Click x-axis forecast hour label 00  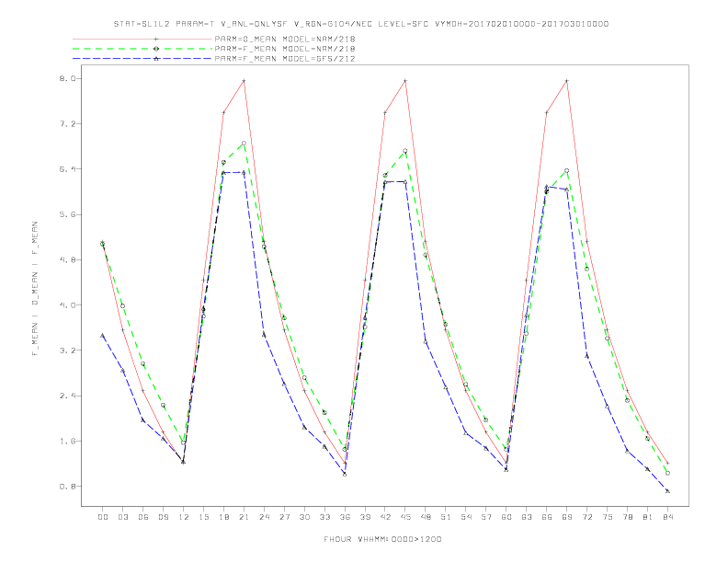click(103, 517)
